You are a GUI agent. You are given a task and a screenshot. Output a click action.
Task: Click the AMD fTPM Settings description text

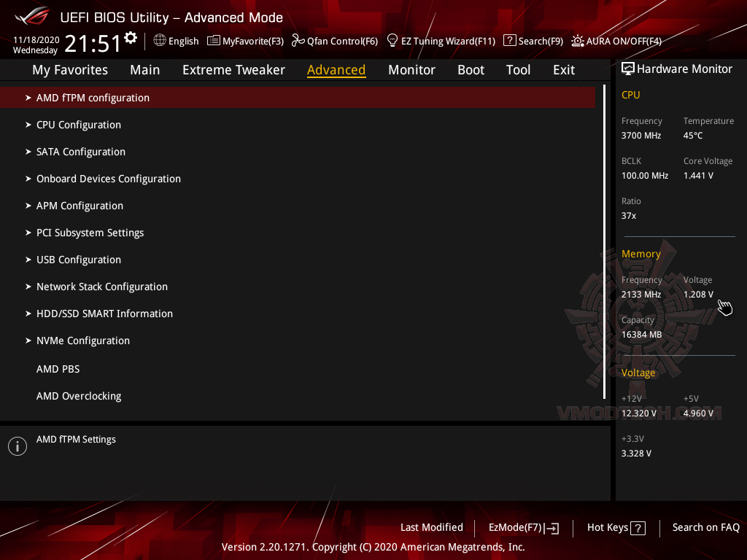click(x=76, y=440)
